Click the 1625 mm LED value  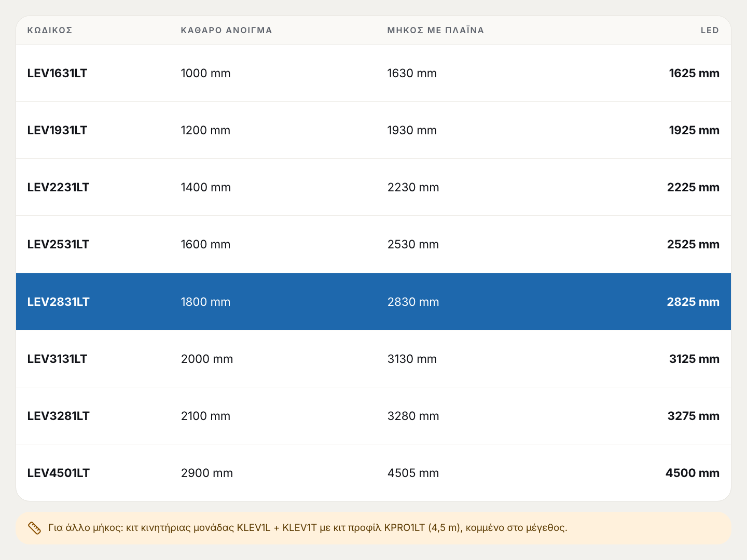click(694, 73)
